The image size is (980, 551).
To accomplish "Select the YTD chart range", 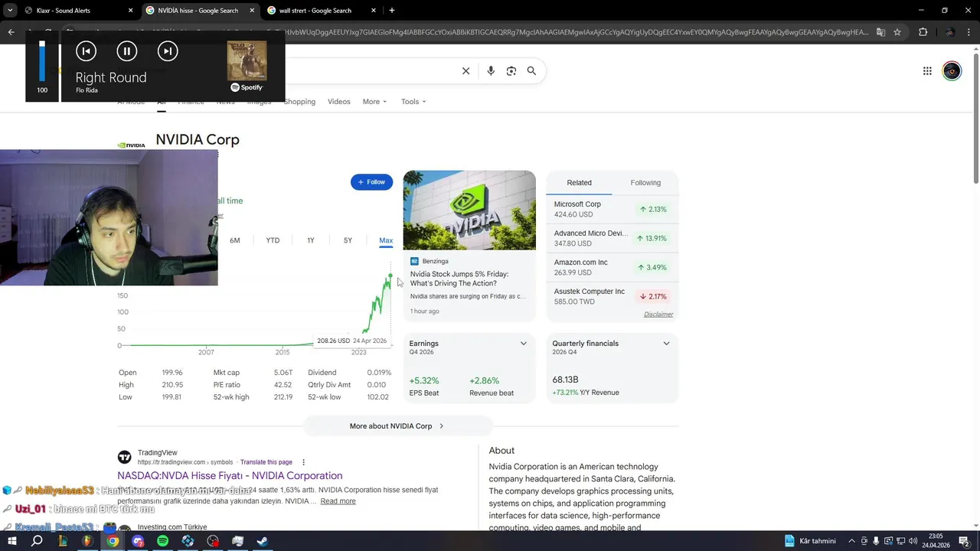I will tap(273, 240).
